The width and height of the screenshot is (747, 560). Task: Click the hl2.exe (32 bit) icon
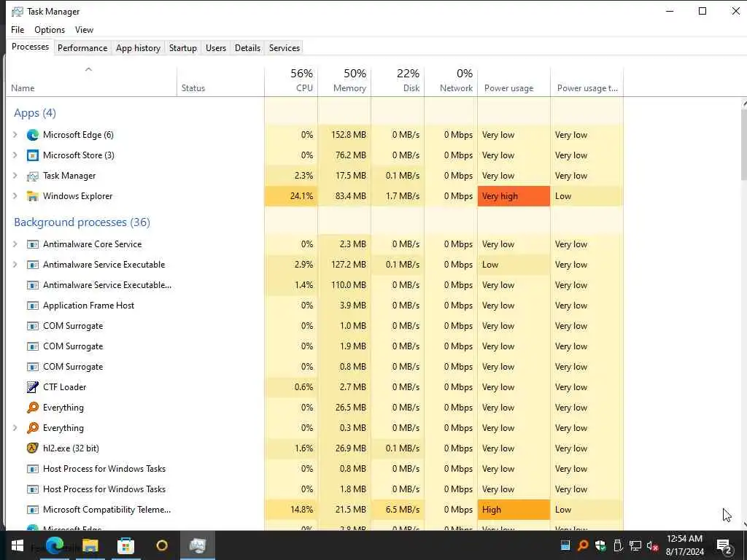32,448
